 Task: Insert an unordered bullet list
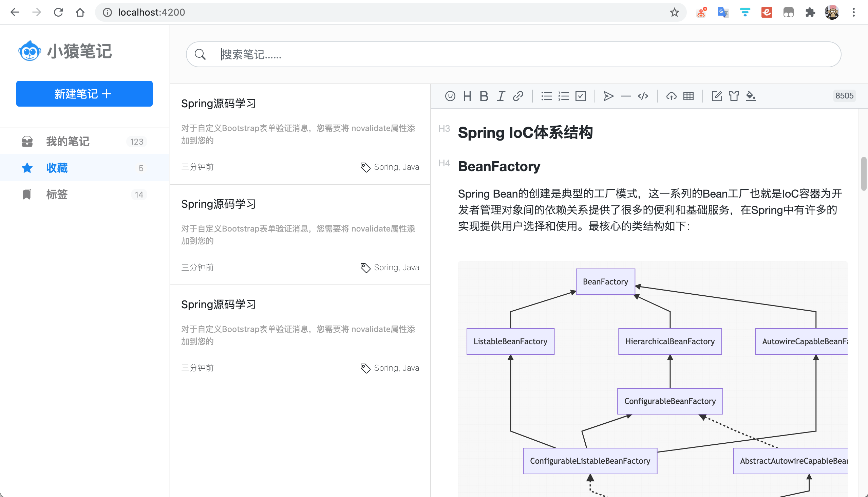pos(546,96)
